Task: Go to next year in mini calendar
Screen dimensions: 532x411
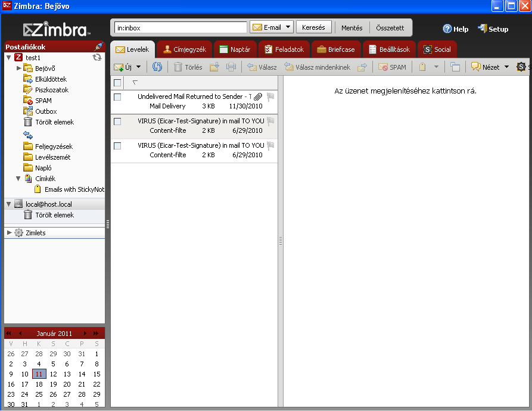Action: point(96,334)
